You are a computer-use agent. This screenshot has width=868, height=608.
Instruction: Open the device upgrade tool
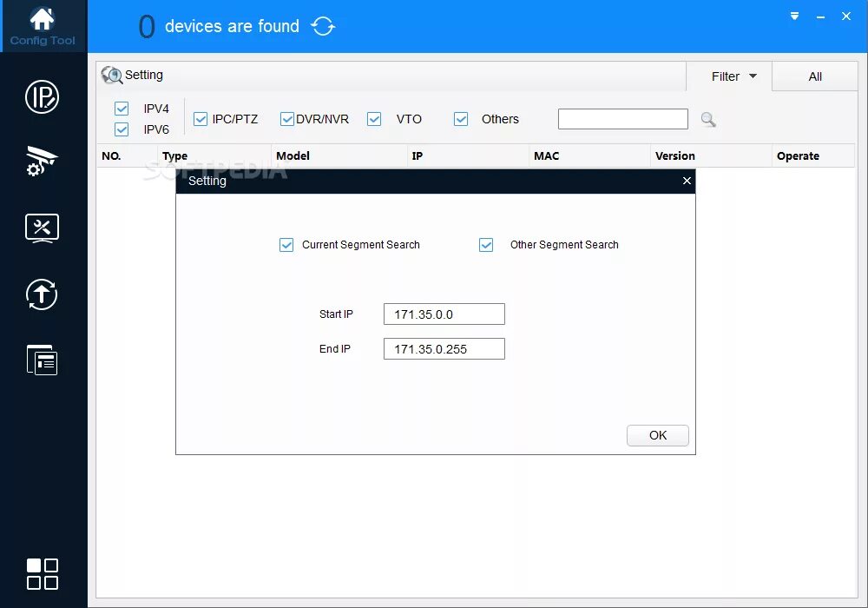42,294
